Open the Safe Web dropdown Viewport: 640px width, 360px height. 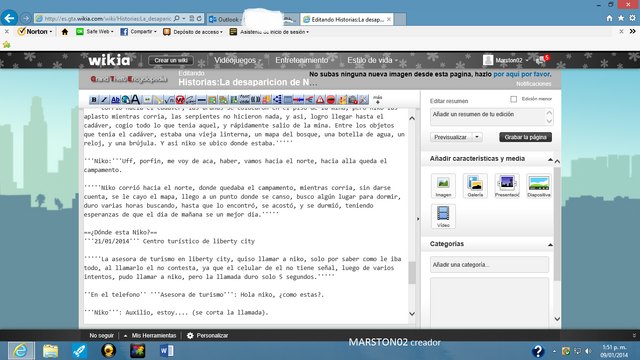pos(95,31)
